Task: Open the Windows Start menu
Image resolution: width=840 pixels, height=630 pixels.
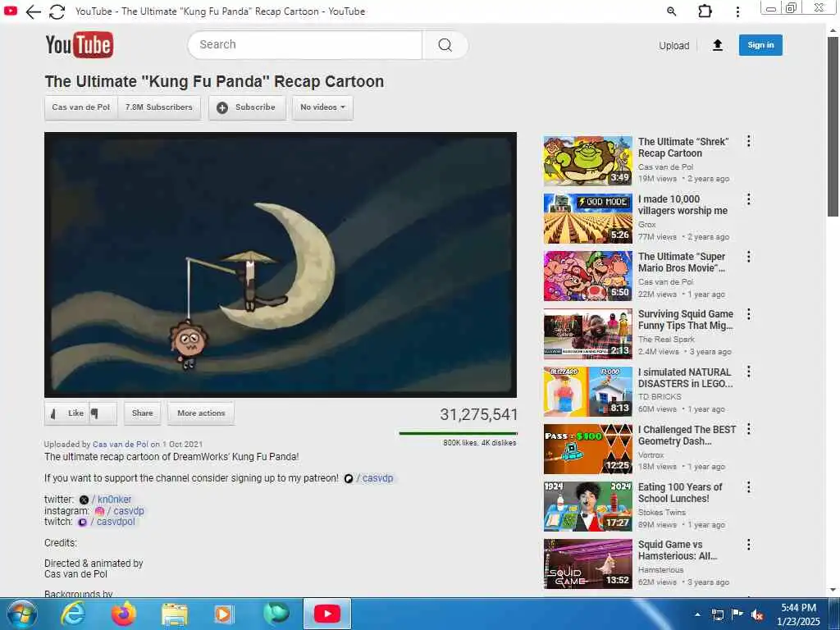Action: pos(22,614)
